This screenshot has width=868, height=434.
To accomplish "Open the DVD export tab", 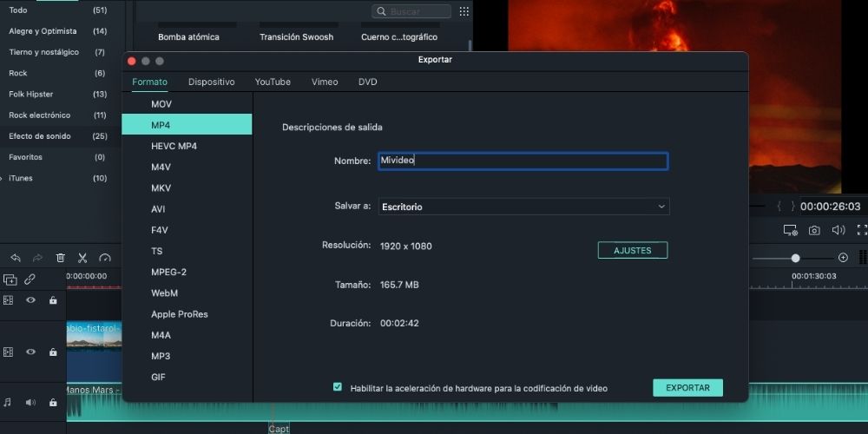I will tap(367, 82).
